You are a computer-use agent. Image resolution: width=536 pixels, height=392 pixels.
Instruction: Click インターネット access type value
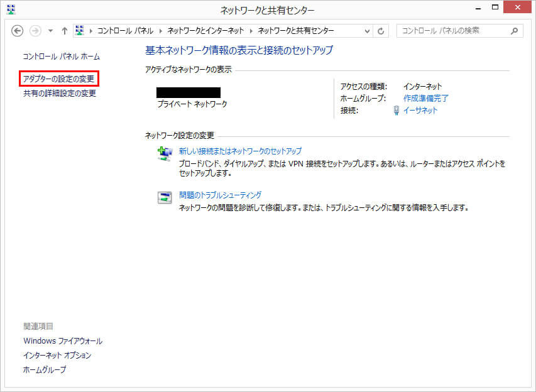coord(422,87)
